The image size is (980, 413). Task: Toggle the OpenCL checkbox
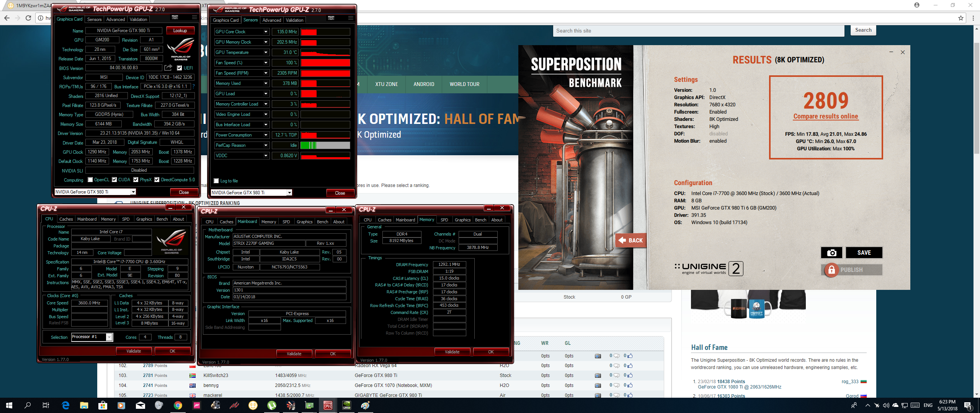(x=90, y=180)
